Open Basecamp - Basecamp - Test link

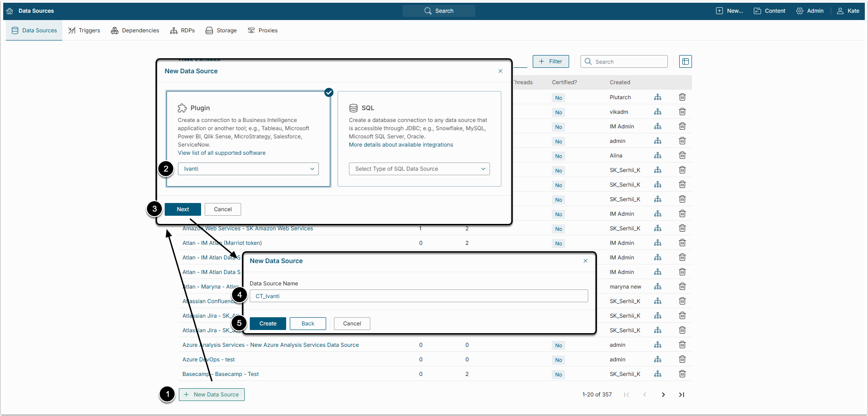pos(221,374)
